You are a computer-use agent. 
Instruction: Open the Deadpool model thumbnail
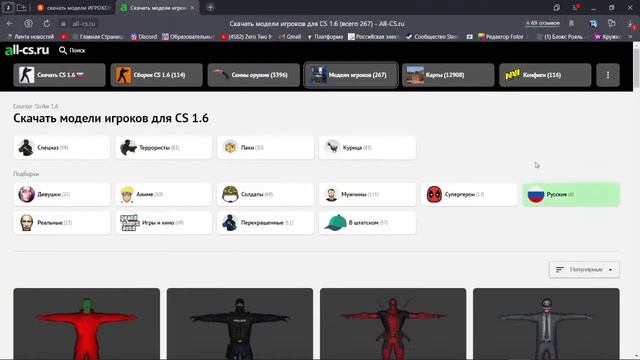(393, 324)
